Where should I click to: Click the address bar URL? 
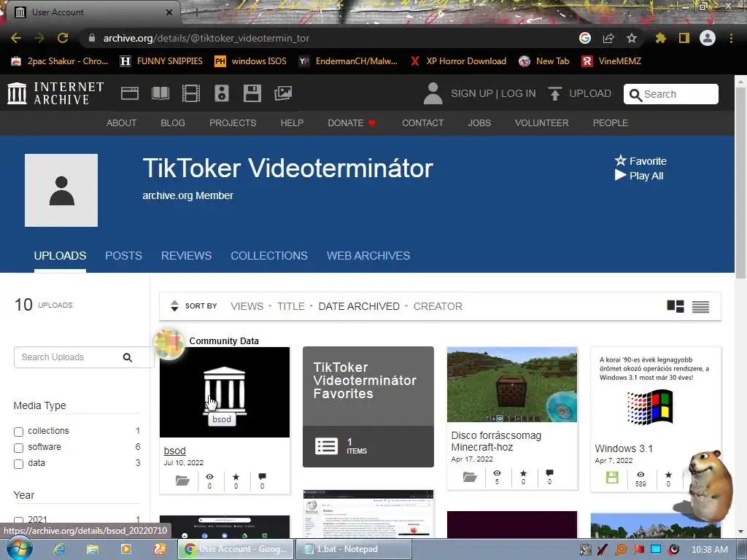206,38
